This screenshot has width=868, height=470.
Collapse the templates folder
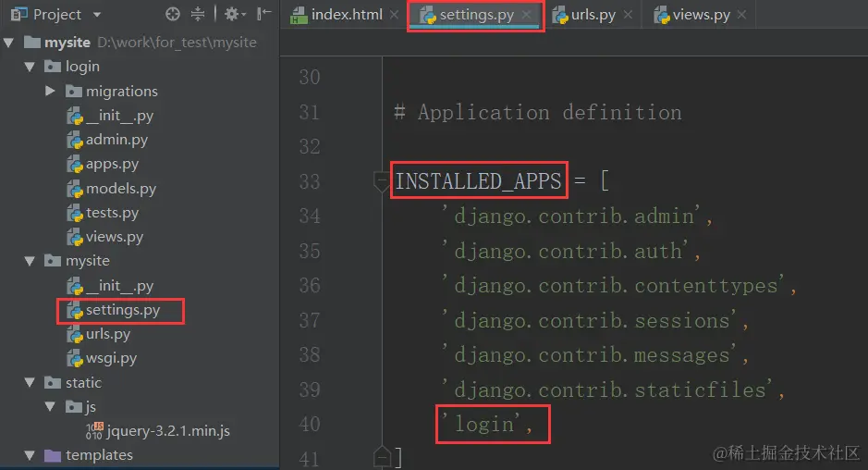tap(30, 455)
